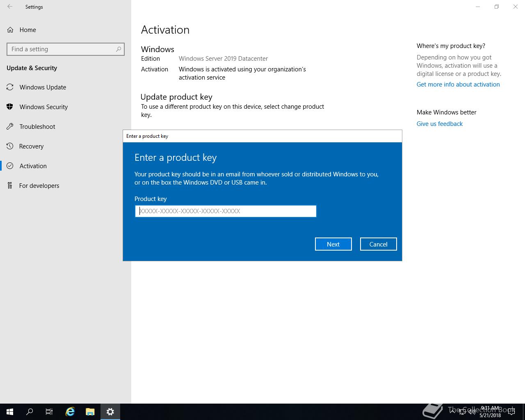Open taskbar search magnifier
Viewport: 525px width, 420px height.
30,412
